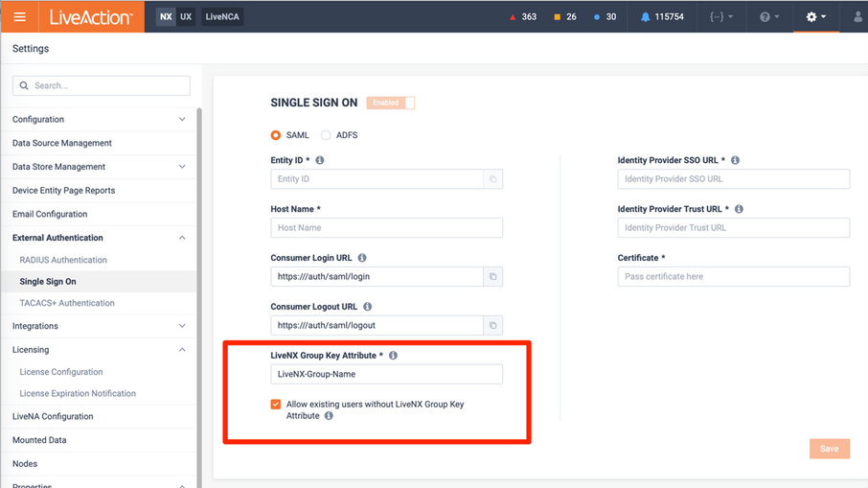The image size is (868, 488).
Task: Click the LiveAction logo
Action: pyautogui.click(x=91, y=17)
